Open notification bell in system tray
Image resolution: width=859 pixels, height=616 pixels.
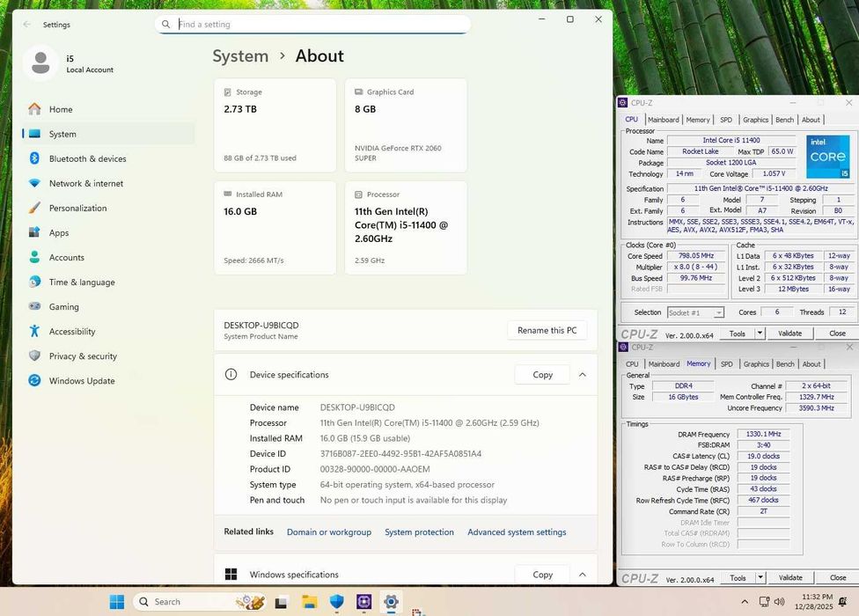click(x=842, y=602)
